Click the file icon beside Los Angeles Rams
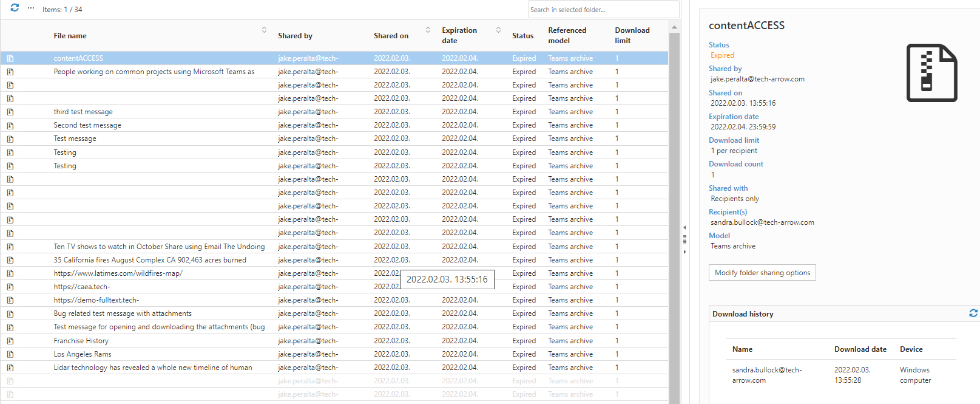 click(x=10, y=354)
